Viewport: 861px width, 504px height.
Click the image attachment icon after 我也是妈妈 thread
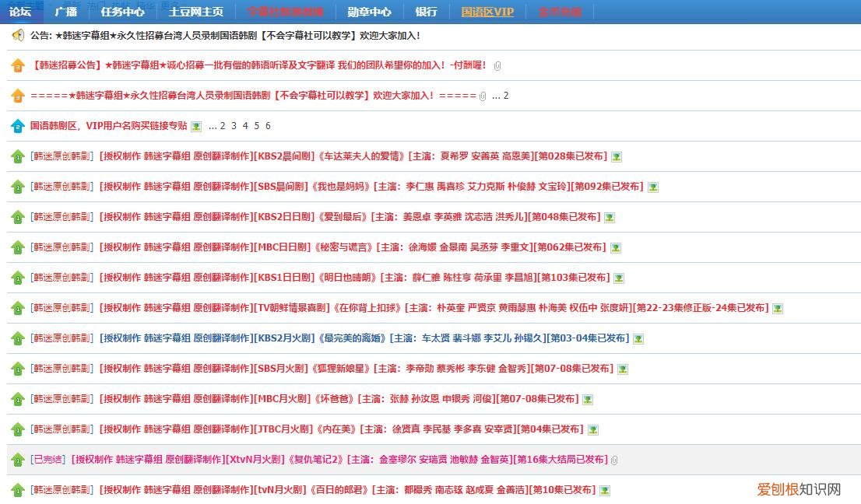653,187
